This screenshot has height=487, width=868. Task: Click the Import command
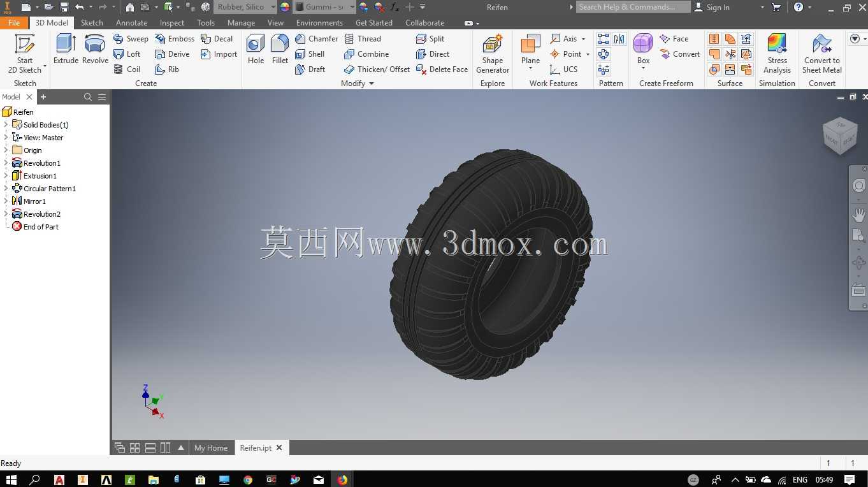coord(219,54)
